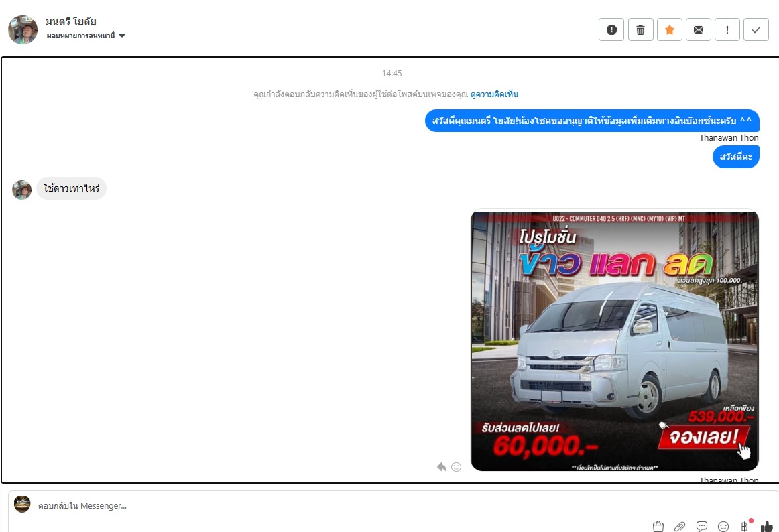
Task: Click the 14:45 timestamp
Action: [392, 74]
